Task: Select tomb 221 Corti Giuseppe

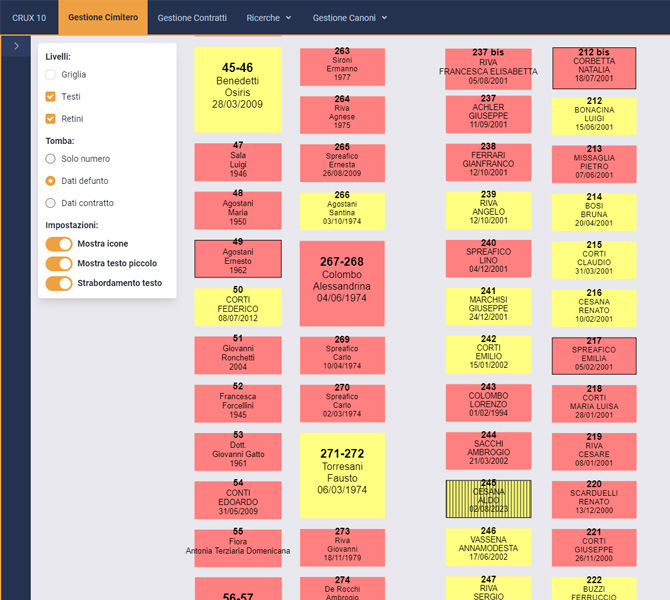Action: pos(594,548)
